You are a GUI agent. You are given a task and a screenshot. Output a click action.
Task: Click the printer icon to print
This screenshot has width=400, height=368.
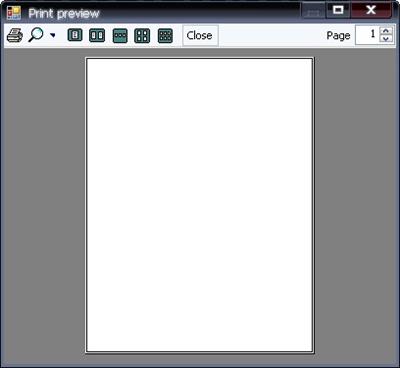(x=15, y=35)
